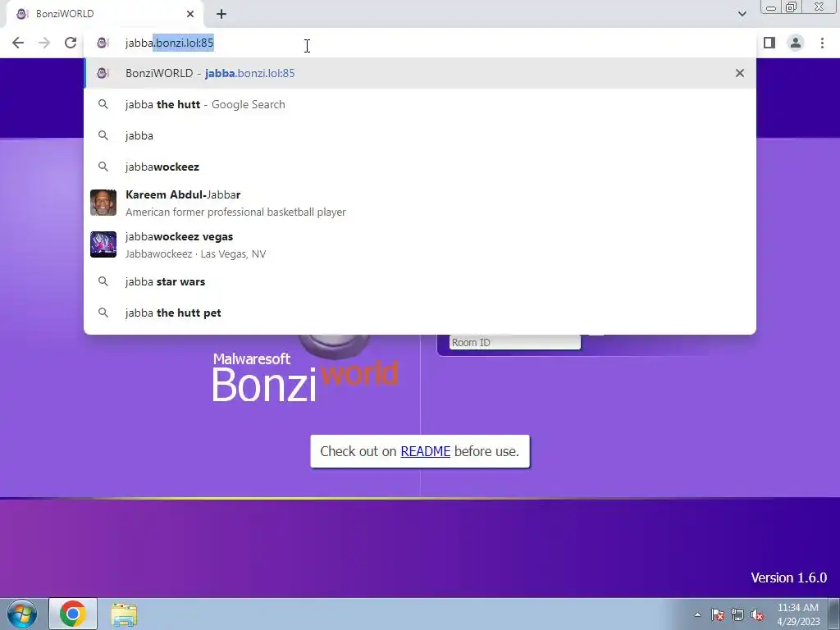840x630 pixels.
Task: Reload the BonziWORLD page
Action: click(71, 43)
